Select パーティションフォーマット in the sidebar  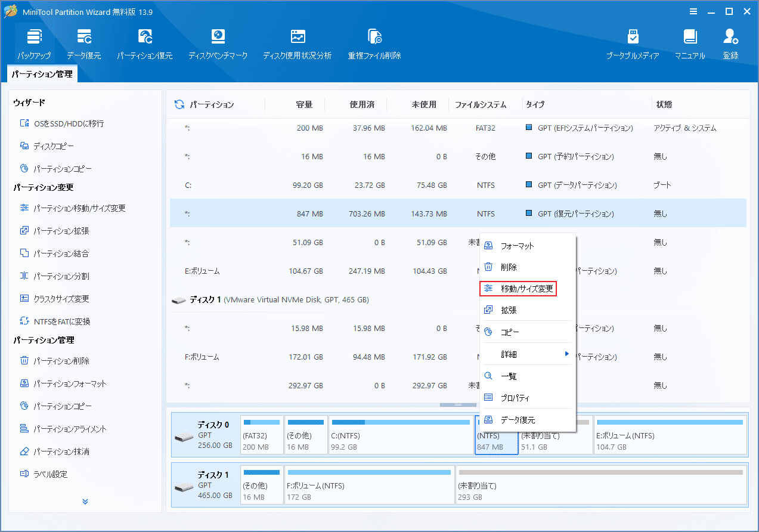[63, 383]
